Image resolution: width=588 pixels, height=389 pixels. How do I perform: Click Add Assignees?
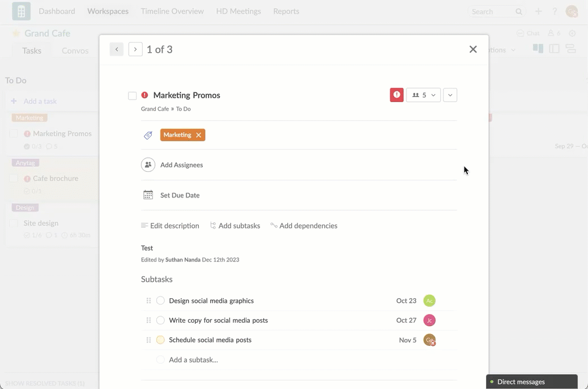click(x=181, y=165)
